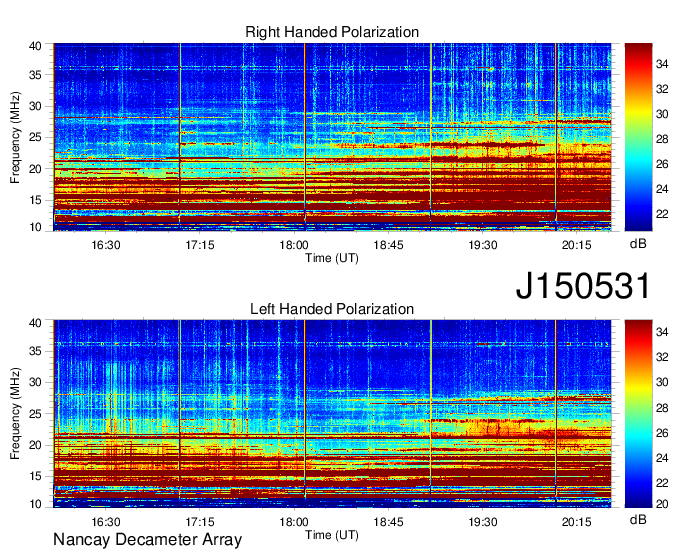This screenshot has height=552, width=680.
Task: Click the 32 dB label on bottom color bar
Action: click(662, 357)
